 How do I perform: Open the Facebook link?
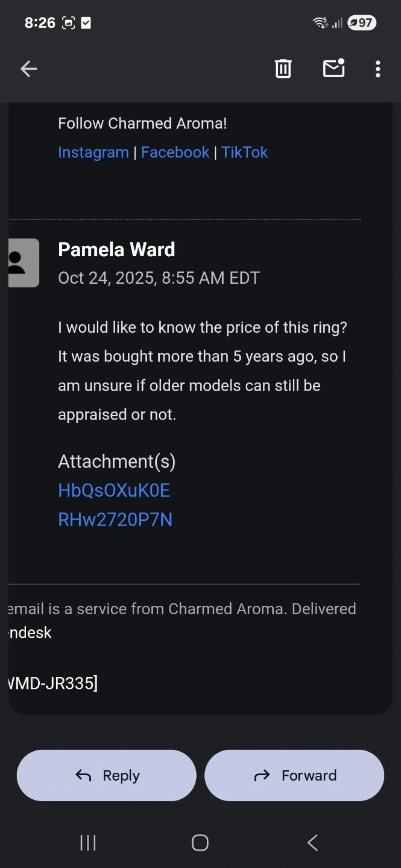tap(175, 153)
